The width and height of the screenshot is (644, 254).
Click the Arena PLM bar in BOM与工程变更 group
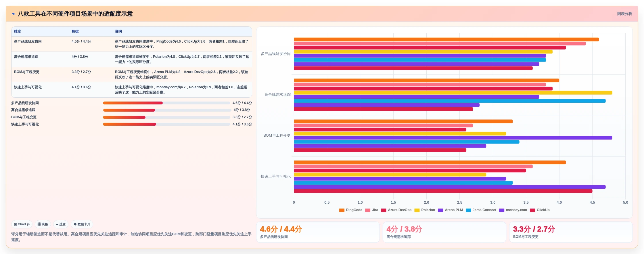(x=453, y=138)
